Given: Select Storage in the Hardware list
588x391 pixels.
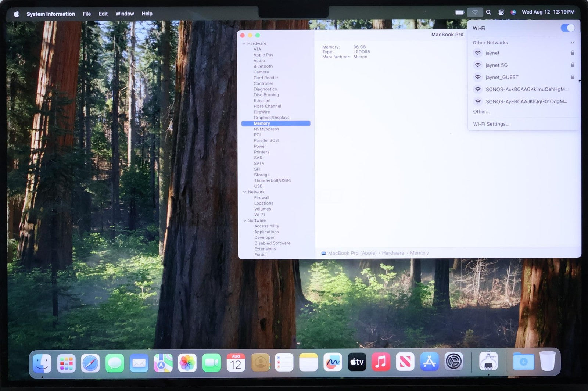Looking at the screenshot, I should click(x=262, y=175).
